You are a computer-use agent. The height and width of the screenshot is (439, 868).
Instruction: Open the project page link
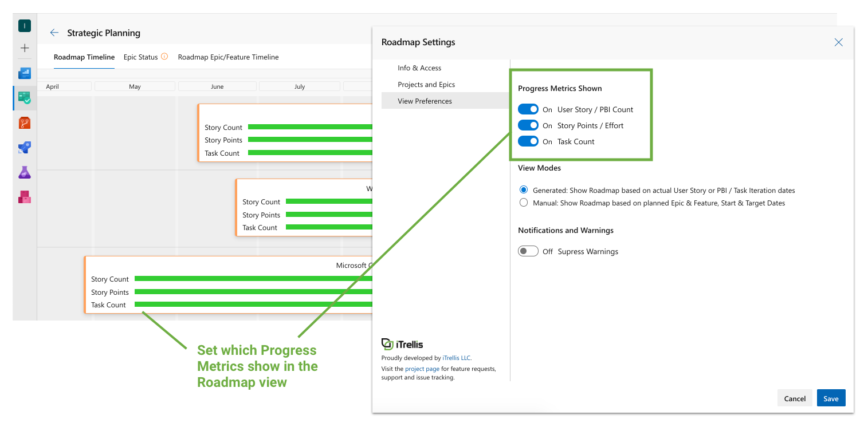click(x=422, y=369)
